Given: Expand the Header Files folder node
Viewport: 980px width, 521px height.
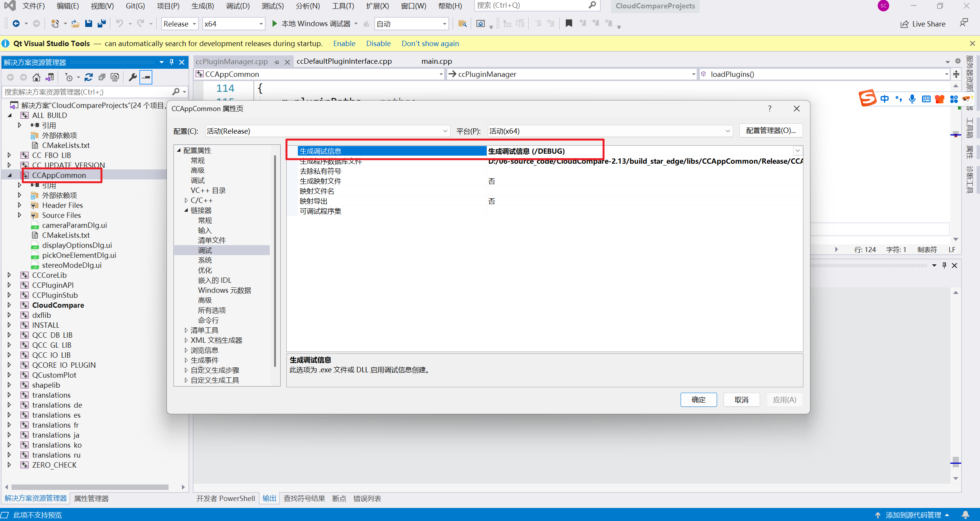Looking at the screenshot, I should [19, 205].
